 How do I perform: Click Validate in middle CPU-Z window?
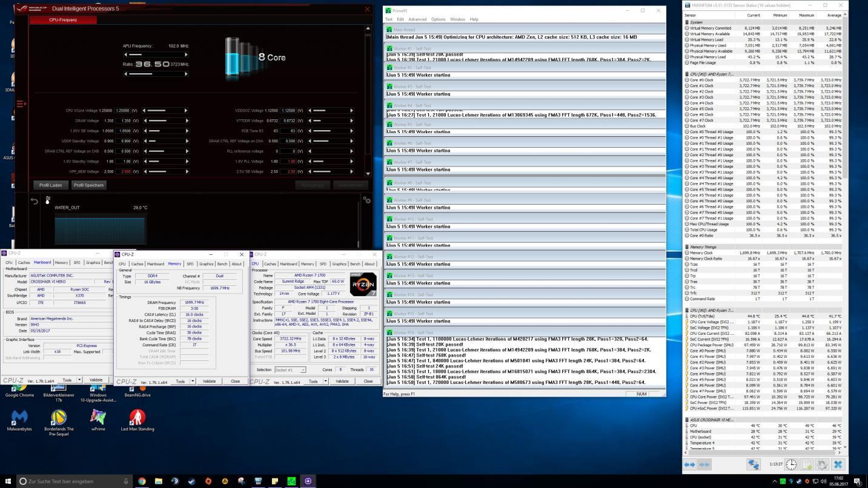point(209,381)
